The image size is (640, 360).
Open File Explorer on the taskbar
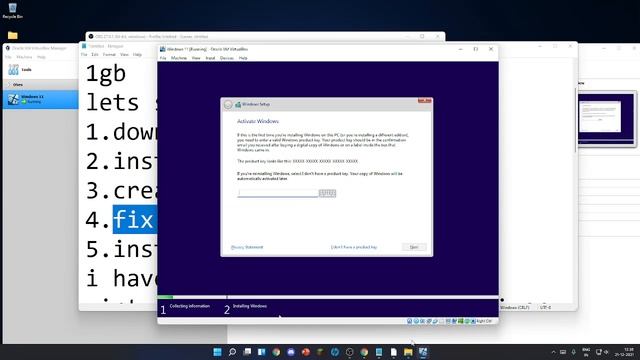click(408, 352)
